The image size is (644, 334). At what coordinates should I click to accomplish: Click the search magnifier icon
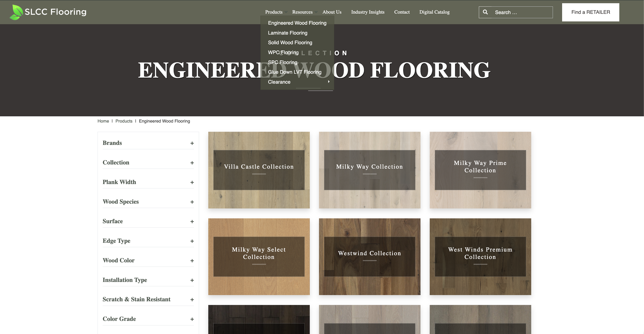[485, 12]
